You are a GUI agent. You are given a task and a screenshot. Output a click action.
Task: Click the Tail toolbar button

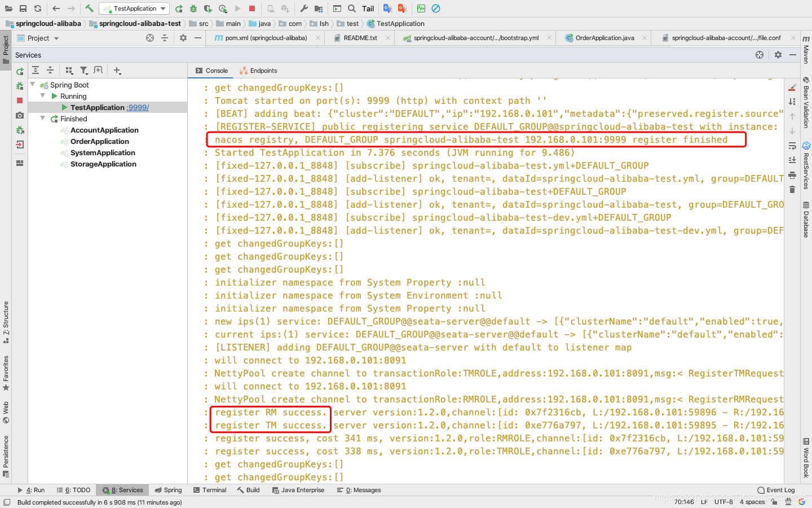pos(368,8)
